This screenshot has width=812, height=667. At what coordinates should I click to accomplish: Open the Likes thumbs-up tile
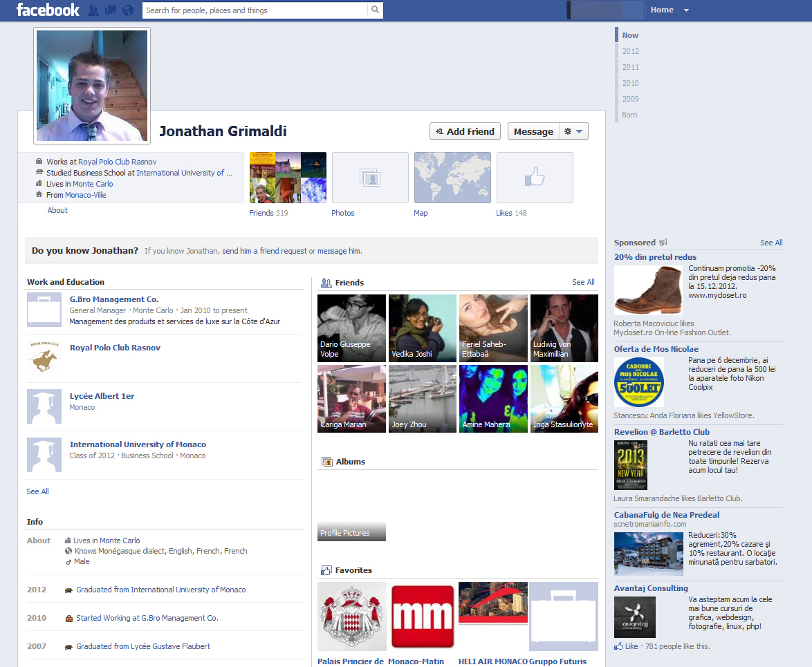pyautogui.click(x=535, y=178)
